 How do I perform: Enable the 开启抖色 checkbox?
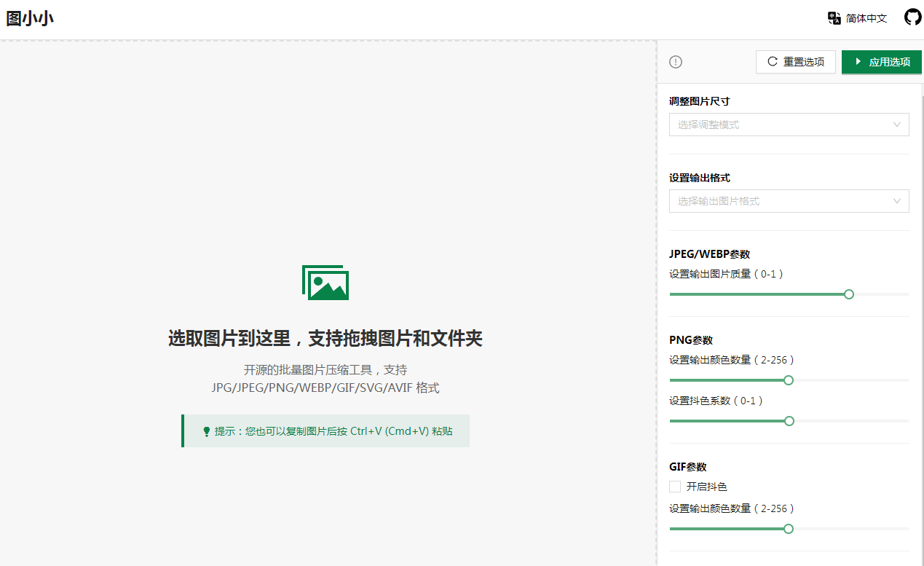click(675, 487)
